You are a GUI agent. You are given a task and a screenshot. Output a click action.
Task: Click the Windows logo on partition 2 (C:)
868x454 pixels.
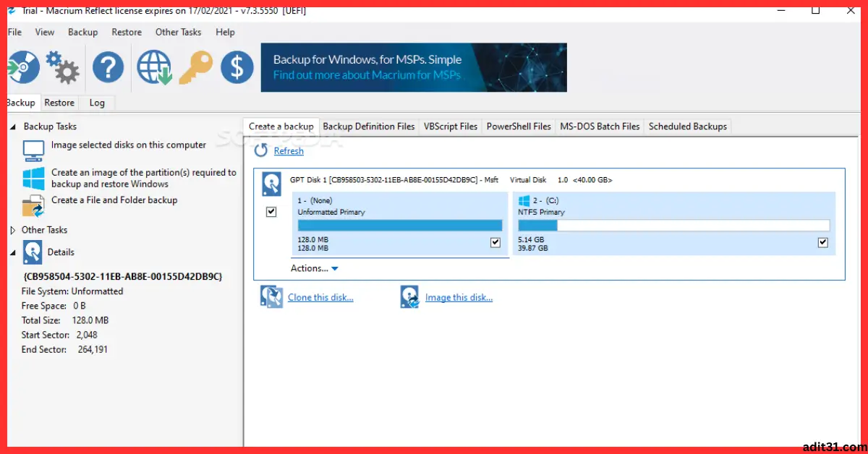(524, 200)
